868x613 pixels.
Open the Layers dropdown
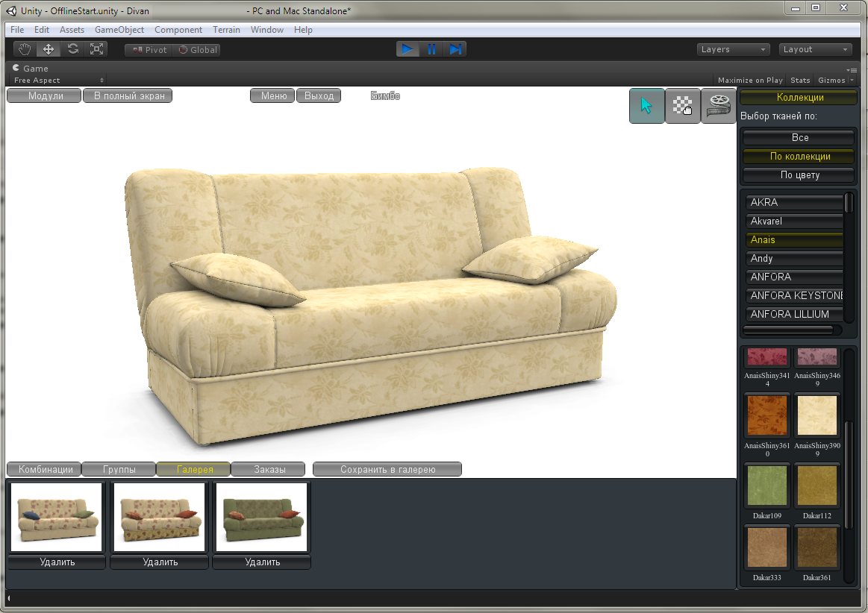(733, 49)
